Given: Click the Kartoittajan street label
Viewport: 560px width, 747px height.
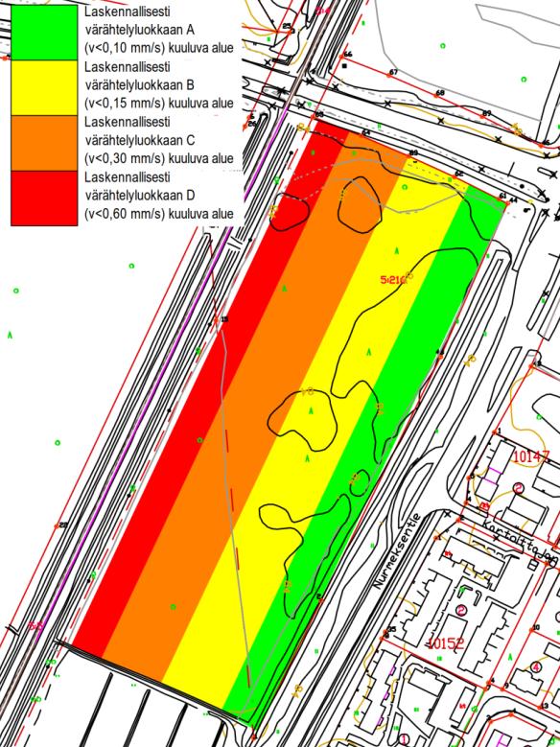Looking at the screenshot, I should coord(521,543).
